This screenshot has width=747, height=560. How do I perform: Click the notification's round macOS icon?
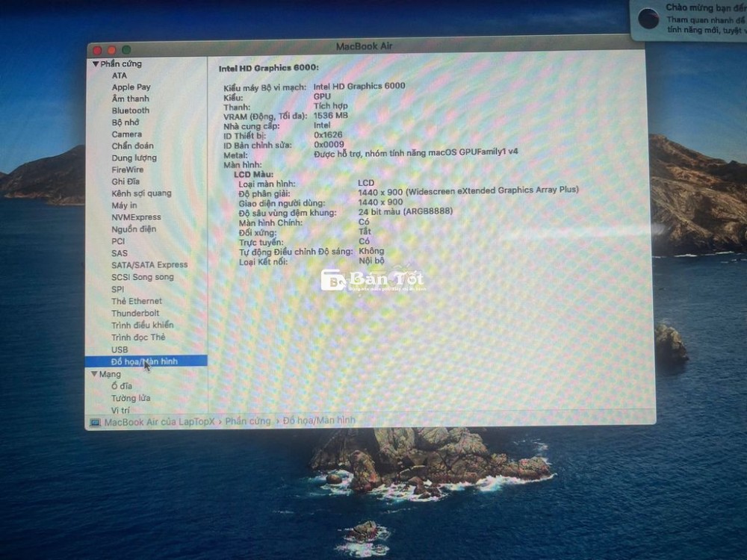point(649,19)
